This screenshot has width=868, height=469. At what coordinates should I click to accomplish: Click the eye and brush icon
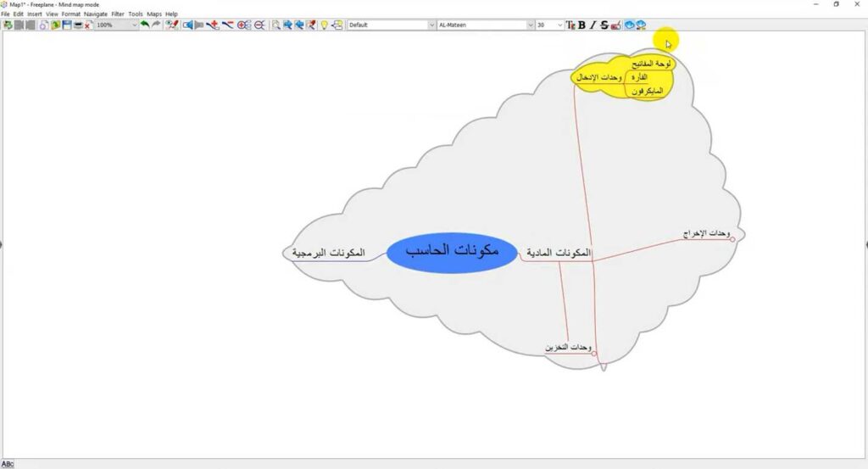click(x=172, y=25)
